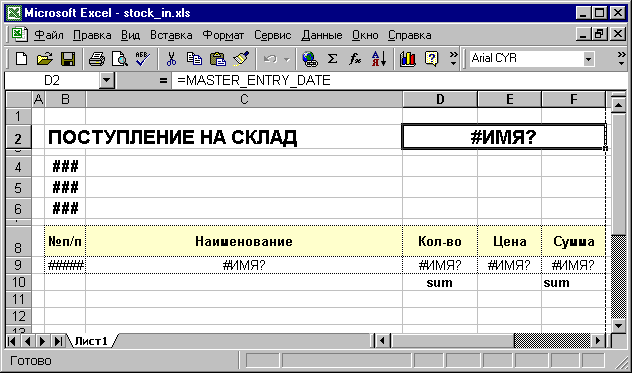Image resolution: width=632 pixels, height=373 pixels.
Task: Run spell check with the ABC checkmark icon
Action: click(143, 59)
